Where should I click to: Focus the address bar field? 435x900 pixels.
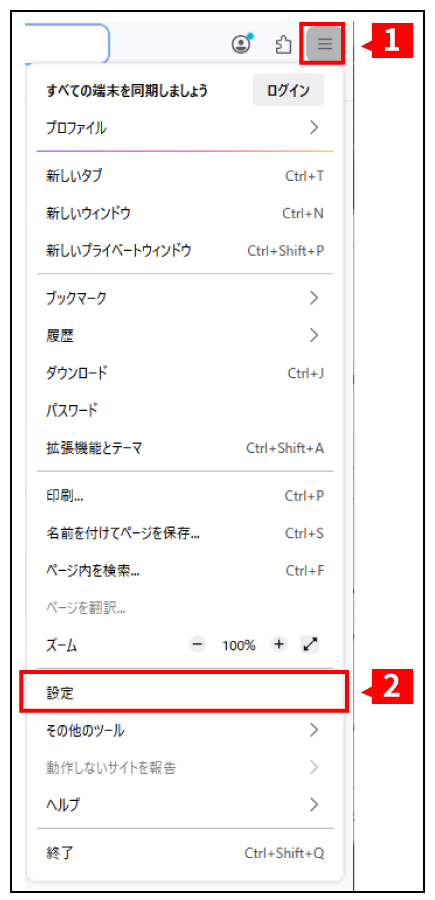(67, 44)
